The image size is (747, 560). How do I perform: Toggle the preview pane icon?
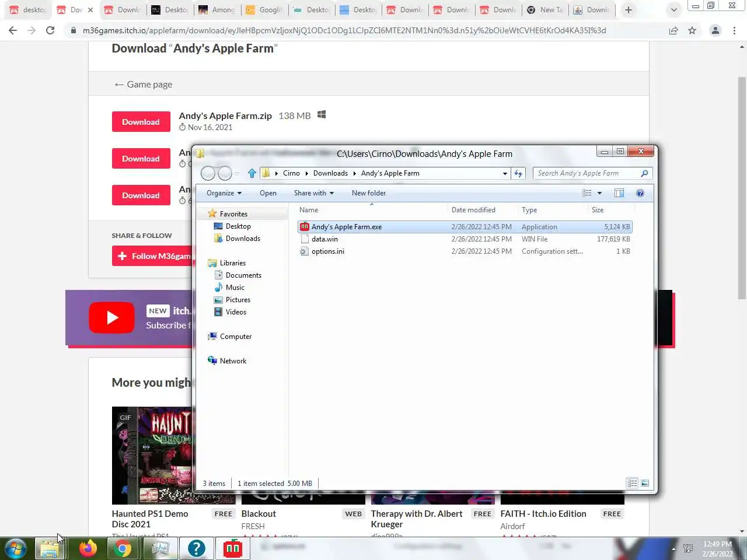[x=619, y=193]
